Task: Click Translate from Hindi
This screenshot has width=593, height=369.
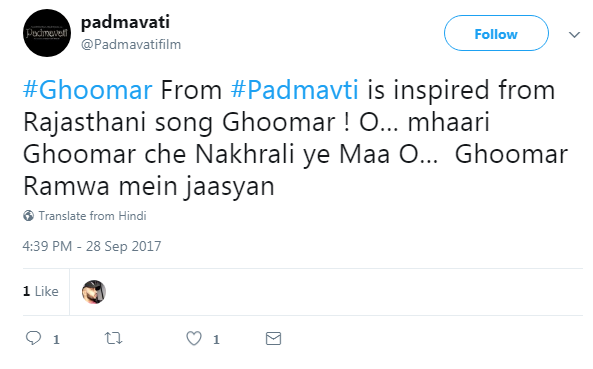Action: [92, 216]
